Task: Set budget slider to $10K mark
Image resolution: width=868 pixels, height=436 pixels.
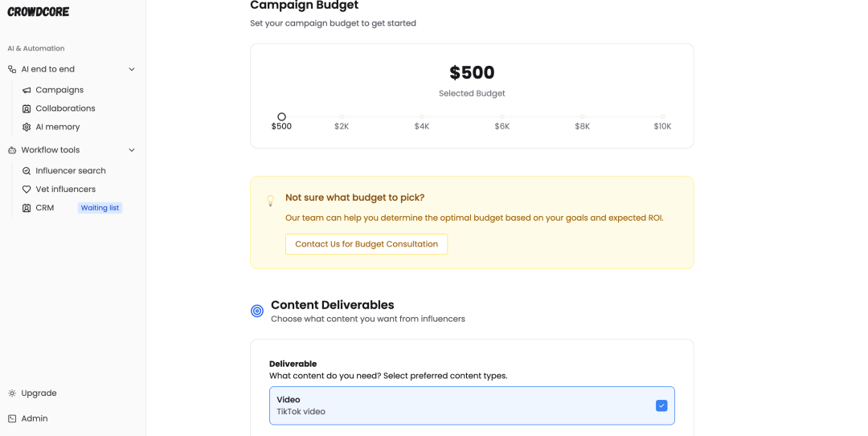Action: [x=662, y=116]
